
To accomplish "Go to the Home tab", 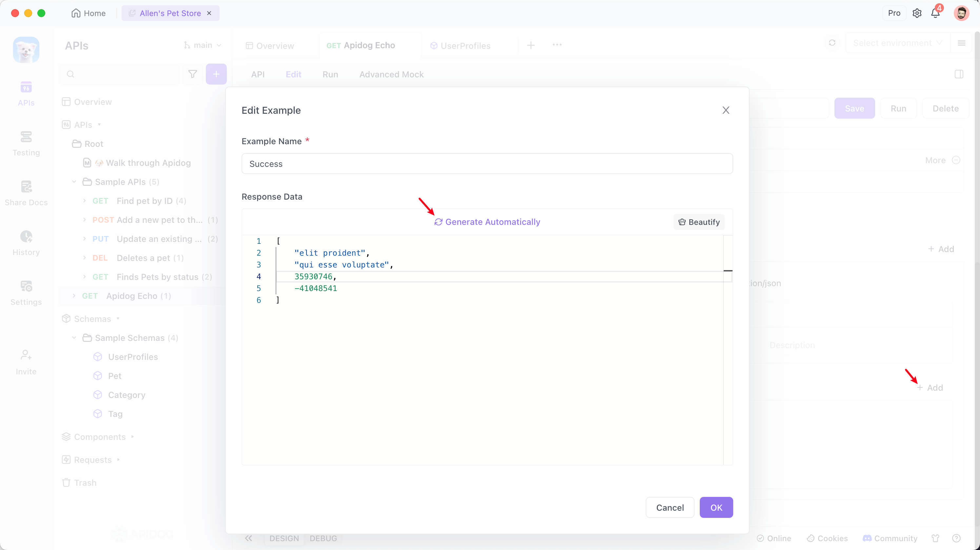I will pos(88,13).
